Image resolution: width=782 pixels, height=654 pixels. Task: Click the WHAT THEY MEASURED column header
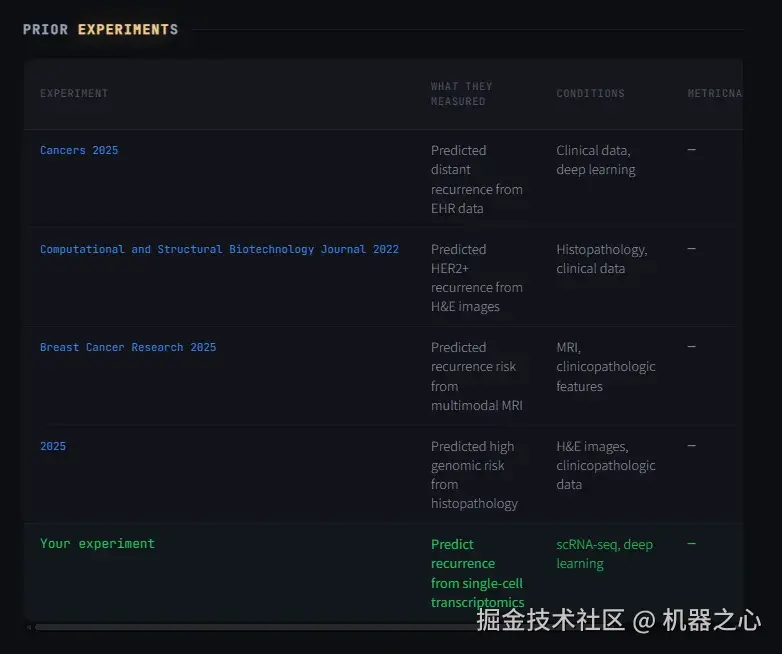click(461, 94)
